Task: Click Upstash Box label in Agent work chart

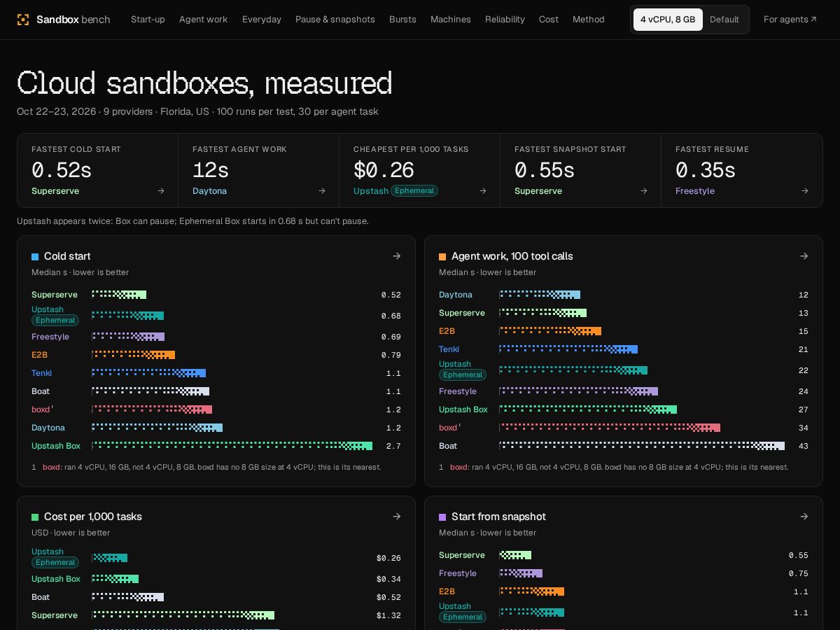Action: (463, 409)
